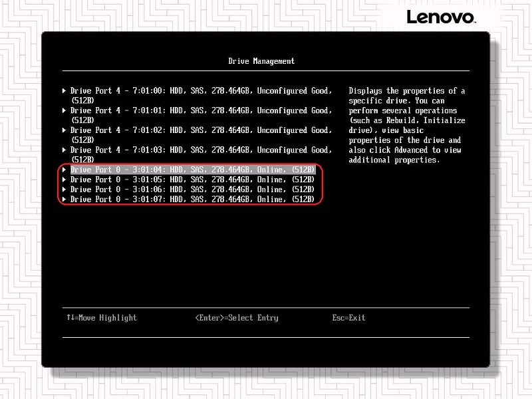The image size is (532, 399).
Task: Click the triangle arrow beside drive 3:01:05
Action: coord(64,180)
